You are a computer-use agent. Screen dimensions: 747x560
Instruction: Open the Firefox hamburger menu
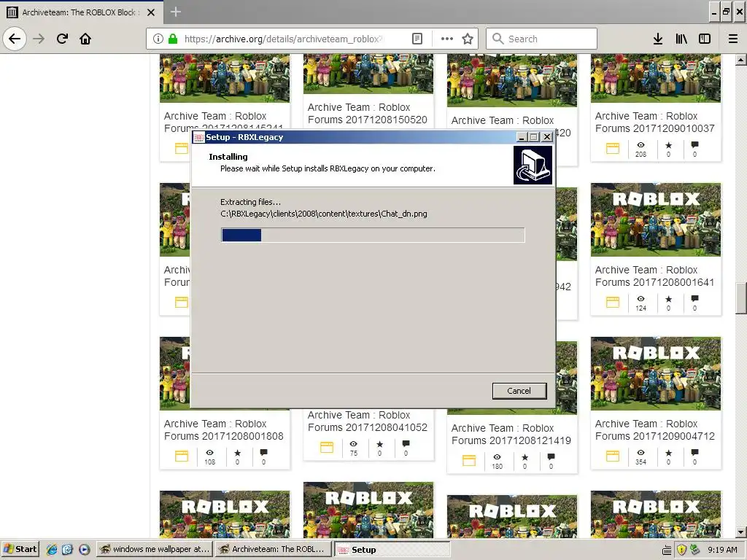click(x=733, y=39)
